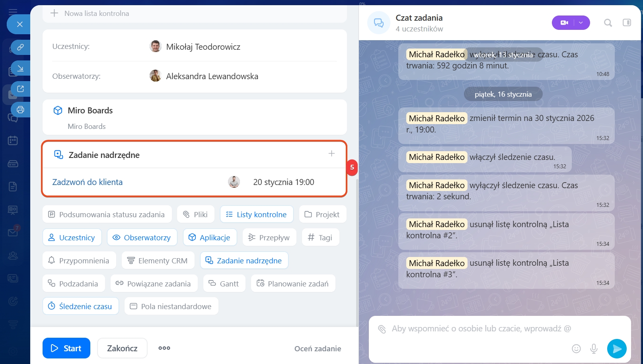The image size is (643, 364).
Task: Toggle the chat sidebar panel icon
Action: point(627,23)
